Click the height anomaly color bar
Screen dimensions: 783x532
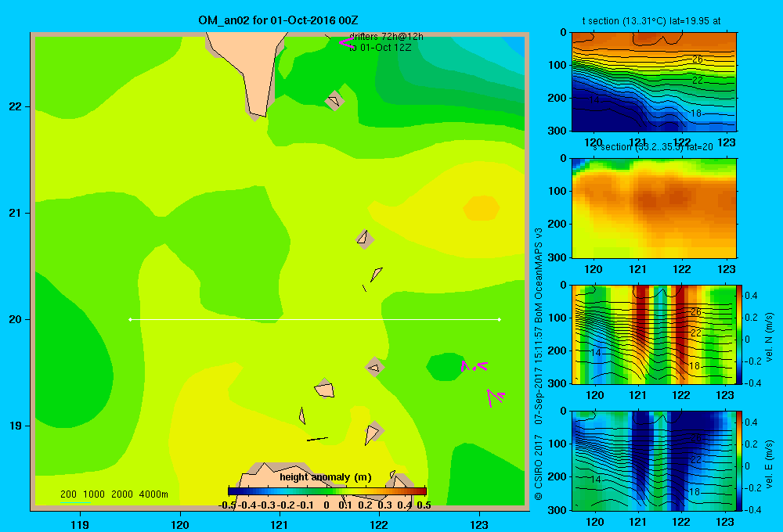(327, 491)
